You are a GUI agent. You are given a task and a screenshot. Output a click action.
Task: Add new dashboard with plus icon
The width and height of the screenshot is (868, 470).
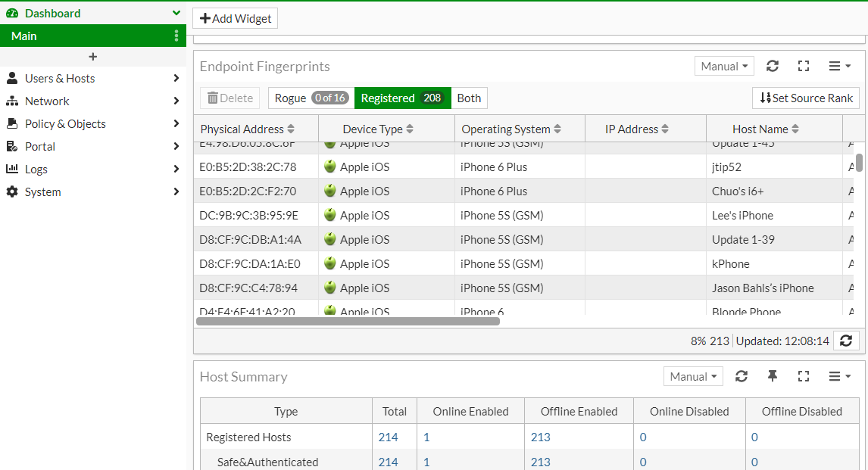93,57
